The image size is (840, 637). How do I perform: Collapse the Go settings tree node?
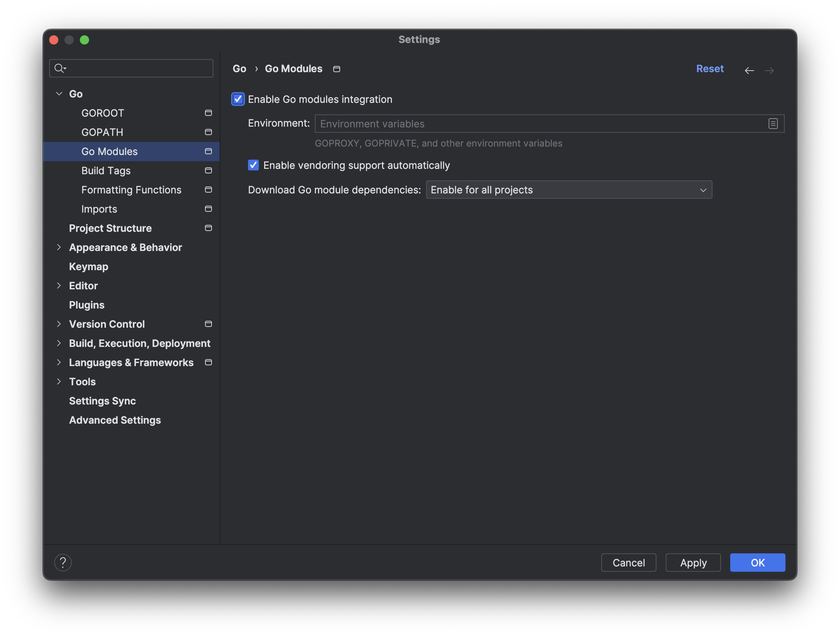[59, 94]
